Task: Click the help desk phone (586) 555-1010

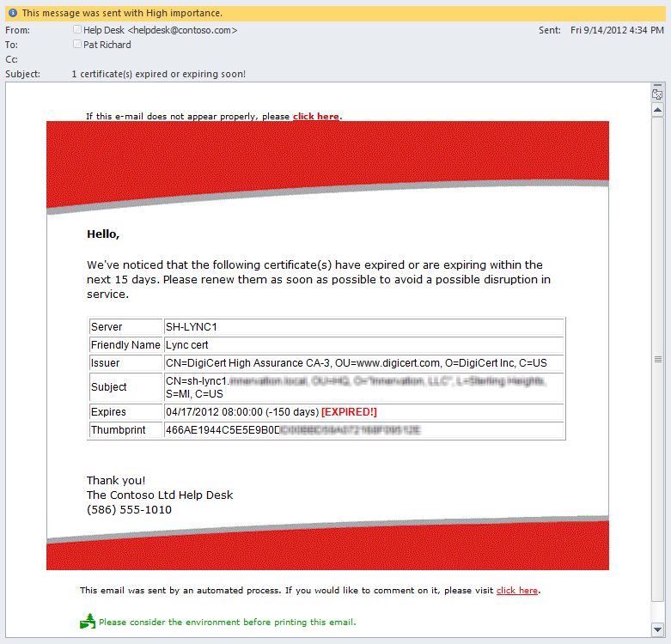Action: click(129, 510)
